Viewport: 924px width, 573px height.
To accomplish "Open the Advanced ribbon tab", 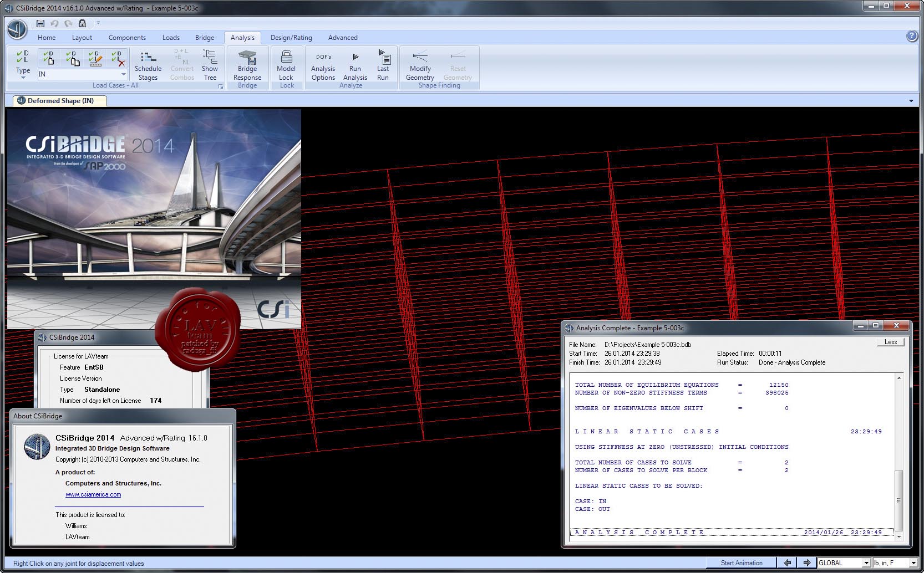I will 343,38.
